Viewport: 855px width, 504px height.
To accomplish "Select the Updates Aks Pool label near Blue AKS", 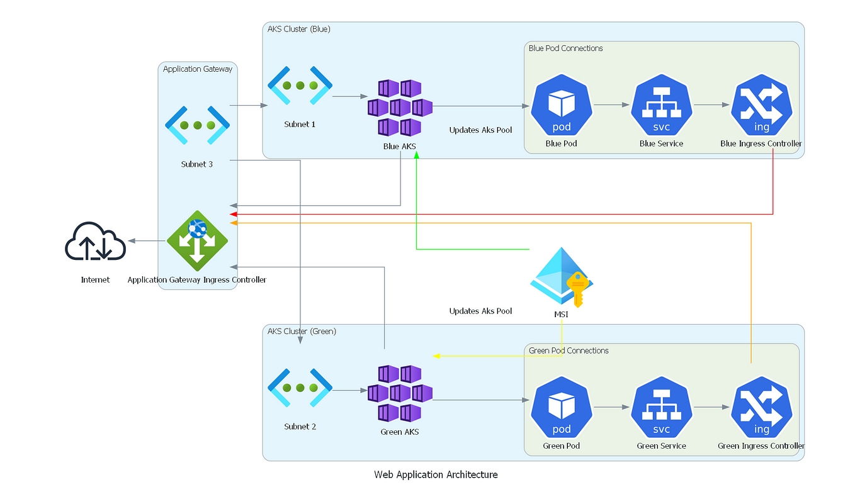I will tap(481, 130).
